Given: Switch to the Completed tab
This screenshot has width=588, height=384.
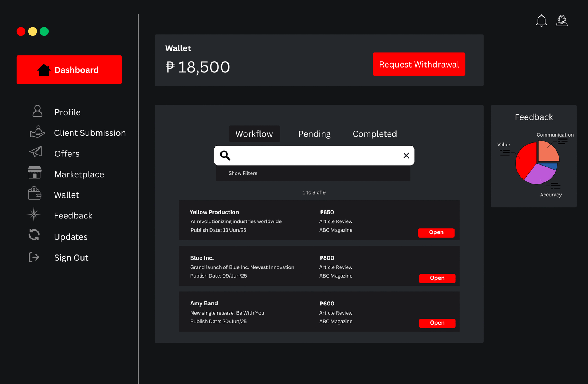Looking at the screenshot, I should point(374,134).
